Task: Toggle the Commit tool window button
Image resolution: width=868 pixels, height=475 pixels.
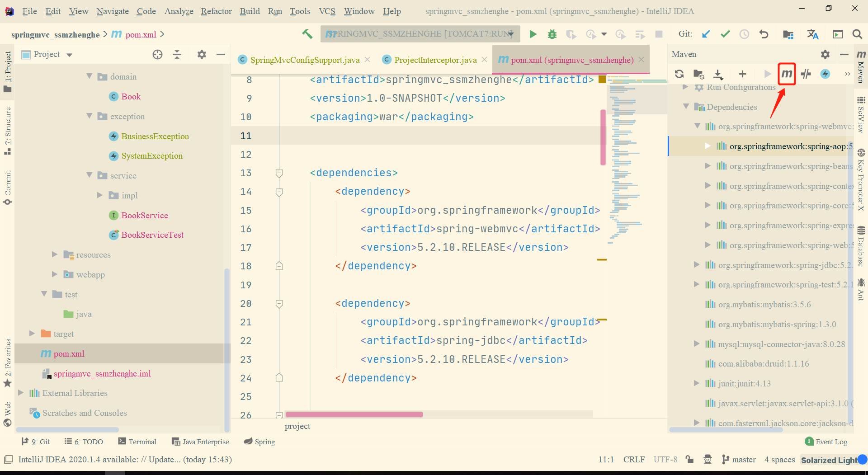Action: pyautogui.click(x=8, y=188)
